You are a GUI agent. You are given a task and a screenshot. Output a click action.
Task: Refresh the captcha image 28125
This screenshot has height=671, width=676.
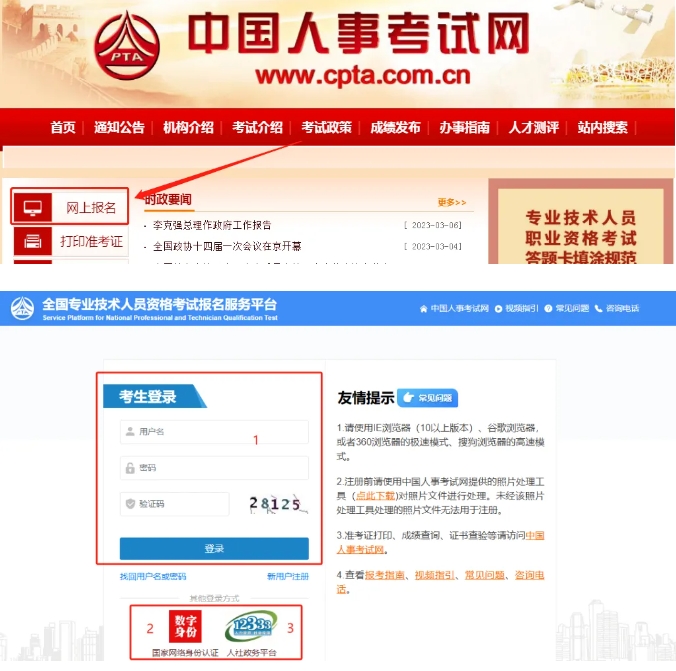point(277,504)
